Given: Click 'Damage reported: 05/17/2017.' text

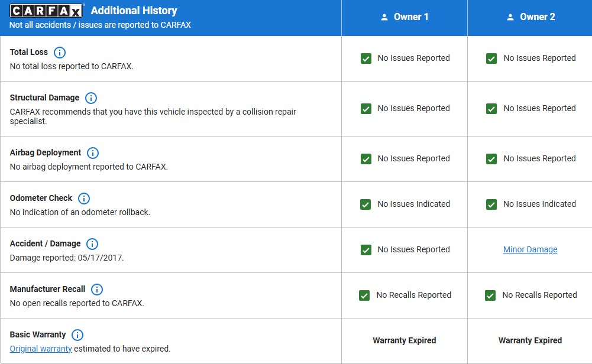Looking at the screenshot, I should point(67,258).
